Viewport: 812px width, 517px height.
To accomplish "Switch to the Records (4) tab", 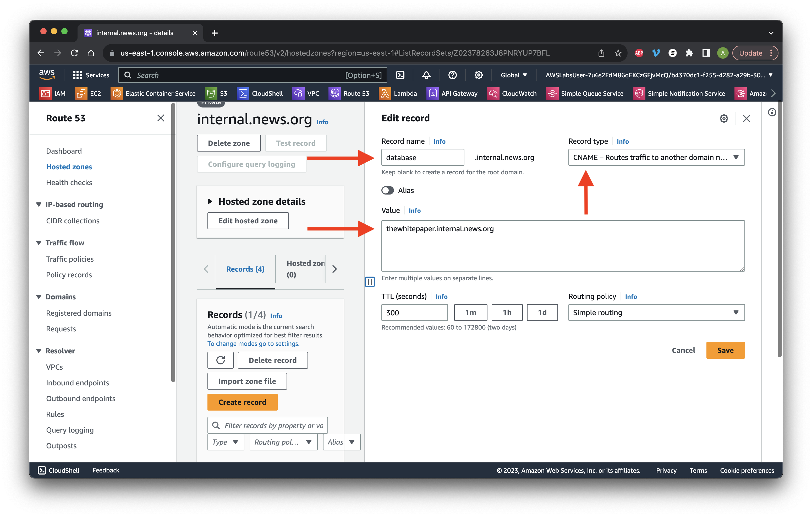I will (245, 269).
